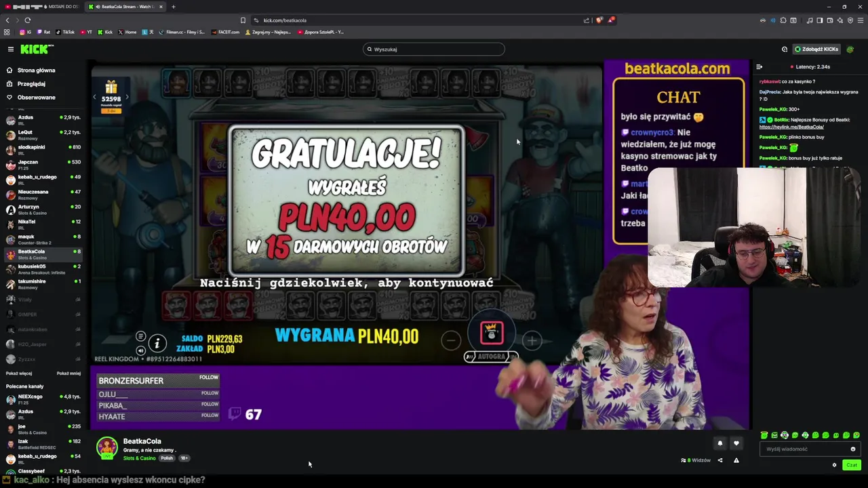868x488 pixels.
Task: Toggle the slot game sound speaker icon
Action: coord(140,350)
